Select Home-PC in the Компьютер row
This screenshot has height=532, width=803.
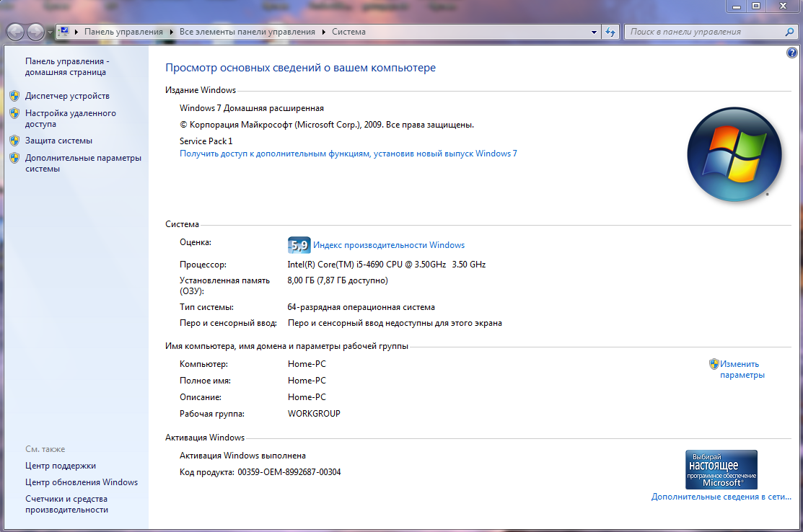[x=307, y=364]
